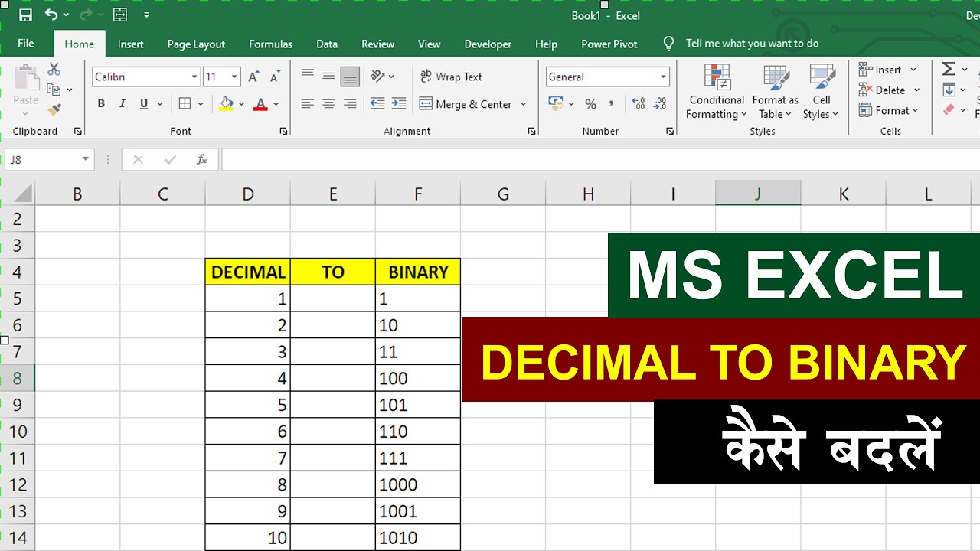The height and width of the screenshot is (551, 980).
Task: Apply fill color with the paint bucket
Action: 226,103
